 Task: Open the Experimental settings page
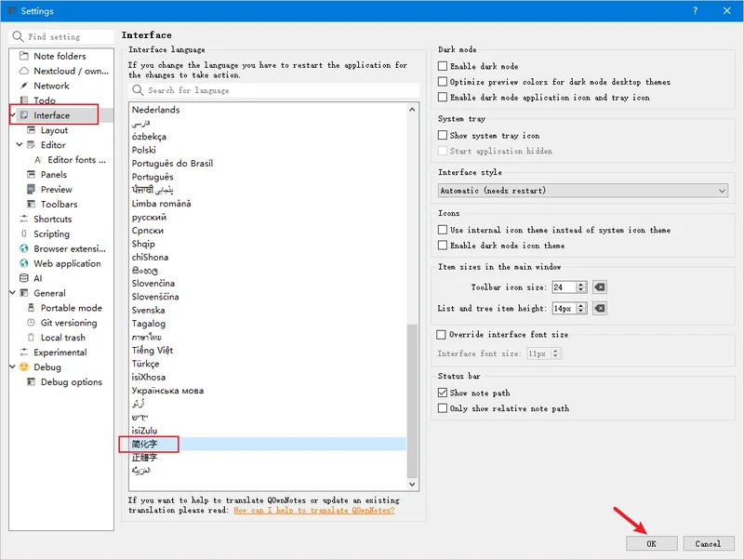(x=60, y=353)
